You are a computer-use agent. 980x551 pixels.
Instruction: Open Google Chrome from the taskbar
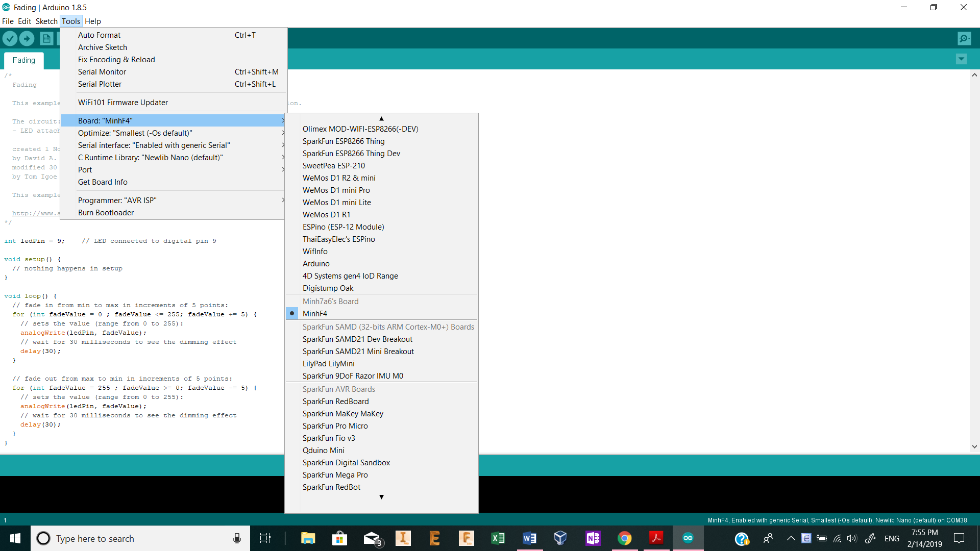pos(624,538)
